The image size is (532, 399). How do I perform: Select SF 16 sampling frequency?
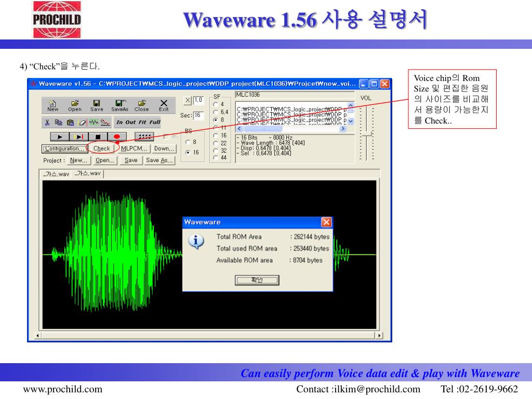(x=216, y=136)
